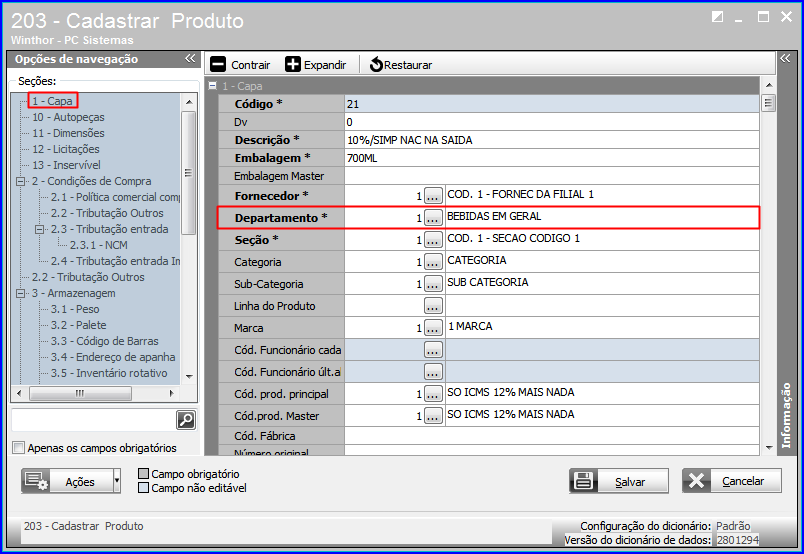This screenshot has width=804, height=554.
Task: Click the sections tree horizontal scrollbar thumb
Action: click(x=80, y=393)
